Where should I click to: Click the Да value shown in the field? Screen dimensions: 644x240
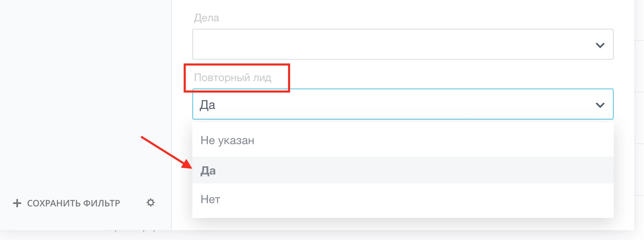click(208, 104)
